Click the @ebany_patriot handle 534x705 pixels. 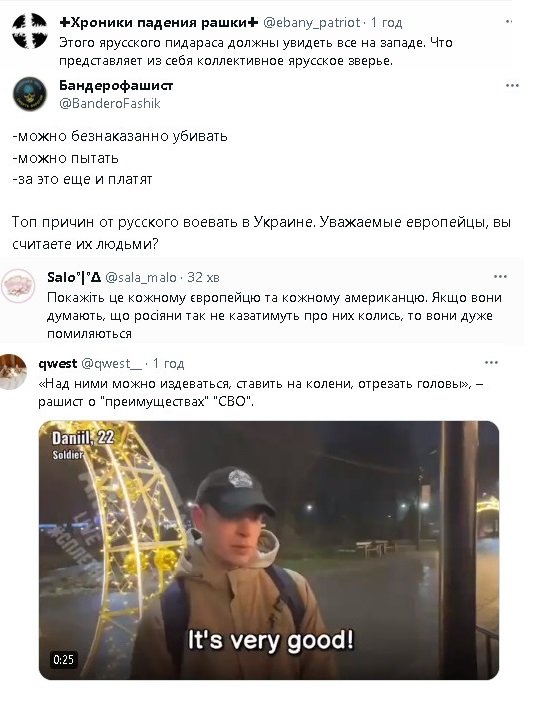tap(312, 22)
